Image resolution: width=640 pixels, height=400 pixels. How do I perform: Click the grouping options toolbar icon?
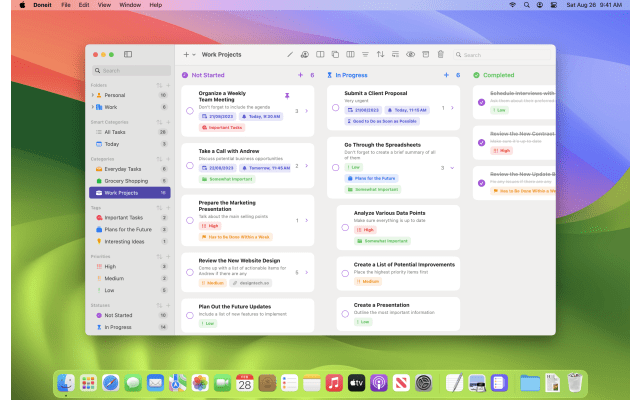395,54
